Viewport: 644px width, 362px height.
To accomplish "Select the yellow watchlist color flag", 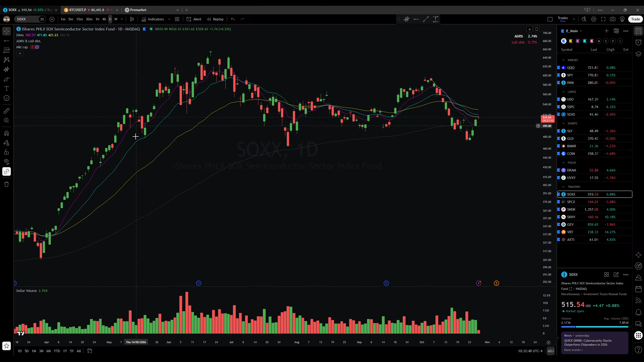I will [571, 41].
